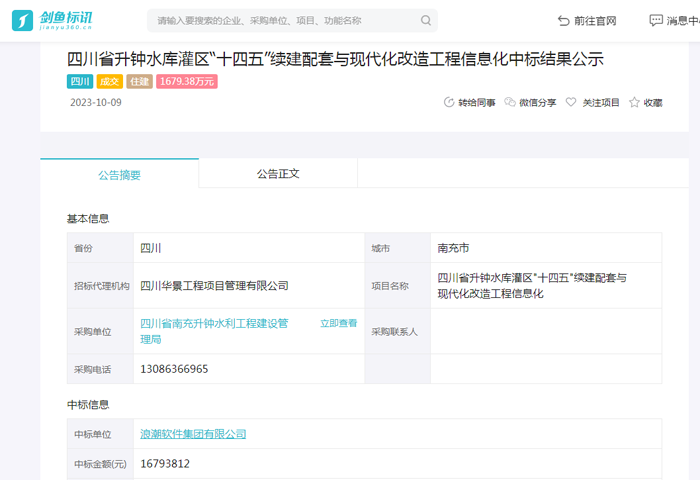Viewport: 700px width, 480px height.
Task: Click the 前往官网 back arrow icon
Action: click(564, 21)
